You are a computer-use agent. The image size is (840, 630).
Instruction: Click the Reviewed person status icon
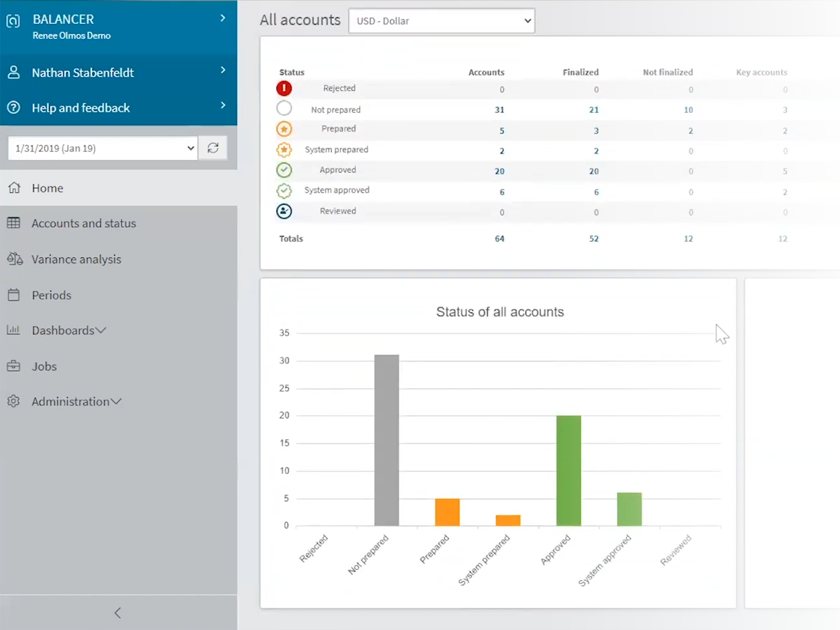click(x=284, y=211)
